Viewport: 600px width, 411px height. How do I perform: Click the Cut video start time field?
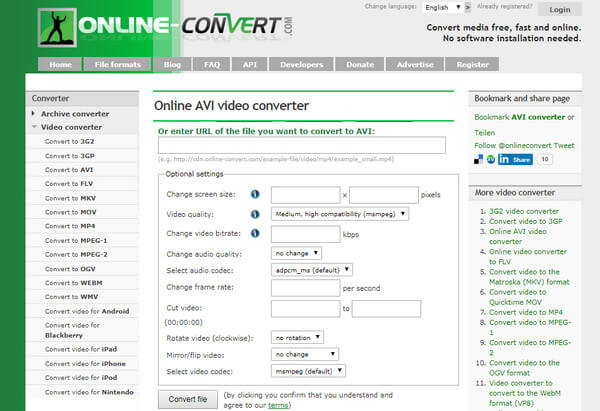click(305, 308)
